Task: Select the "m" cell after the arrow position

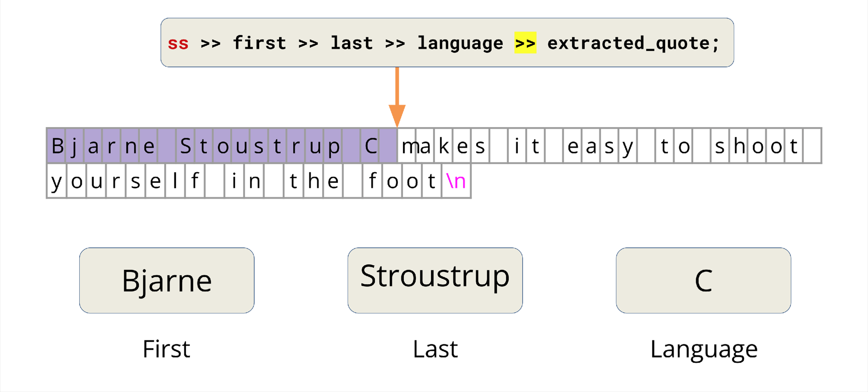Action: [x=408, y=146]
